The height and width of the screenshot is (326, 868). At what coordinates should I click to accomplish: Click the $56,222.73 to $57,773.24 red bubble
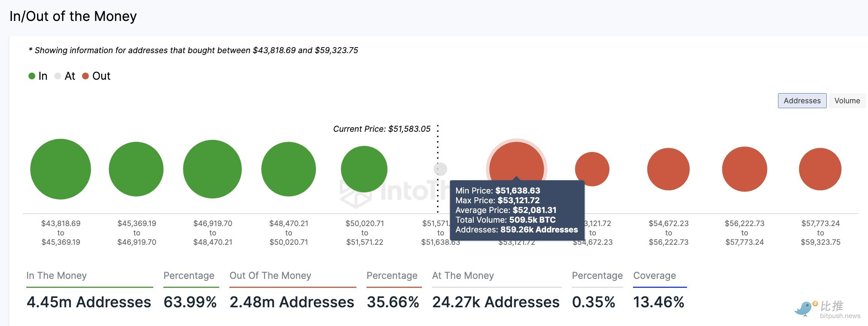click(745, 169)
